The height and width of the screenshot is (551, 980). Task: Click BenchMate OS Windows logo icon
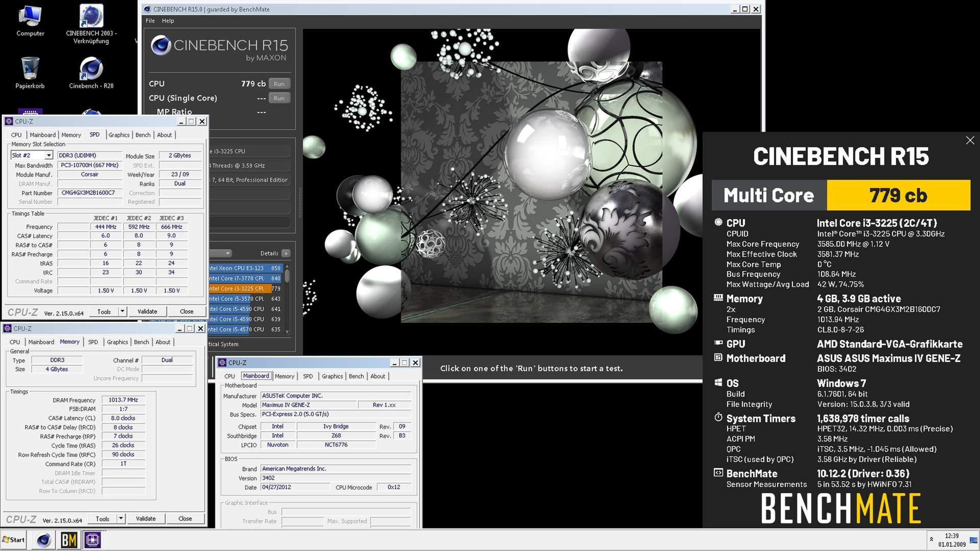click(x=718, y=383)
